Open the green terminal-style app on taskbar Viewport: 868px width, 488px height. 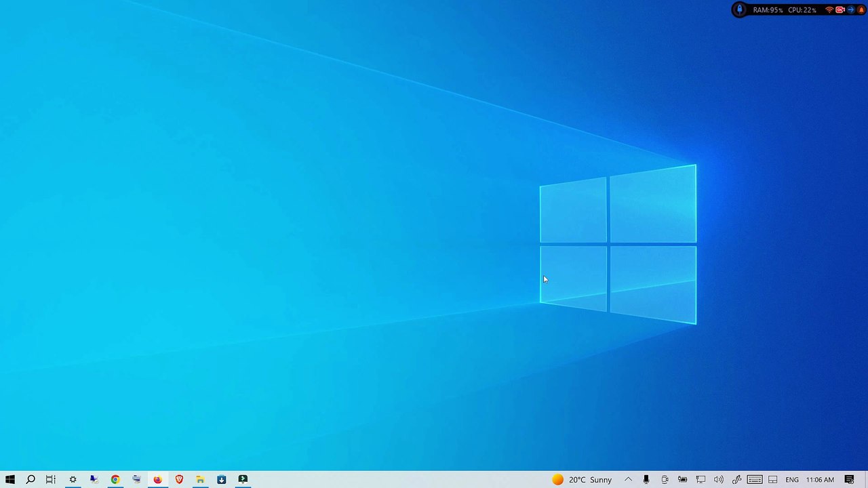pos(243,480)
